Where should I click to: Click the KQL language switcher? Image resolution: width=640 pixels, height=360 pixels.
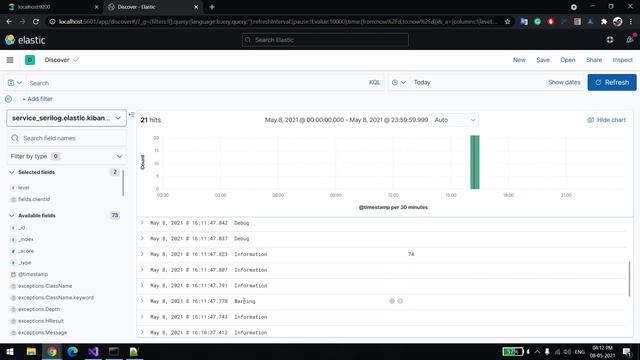point(374,82)
